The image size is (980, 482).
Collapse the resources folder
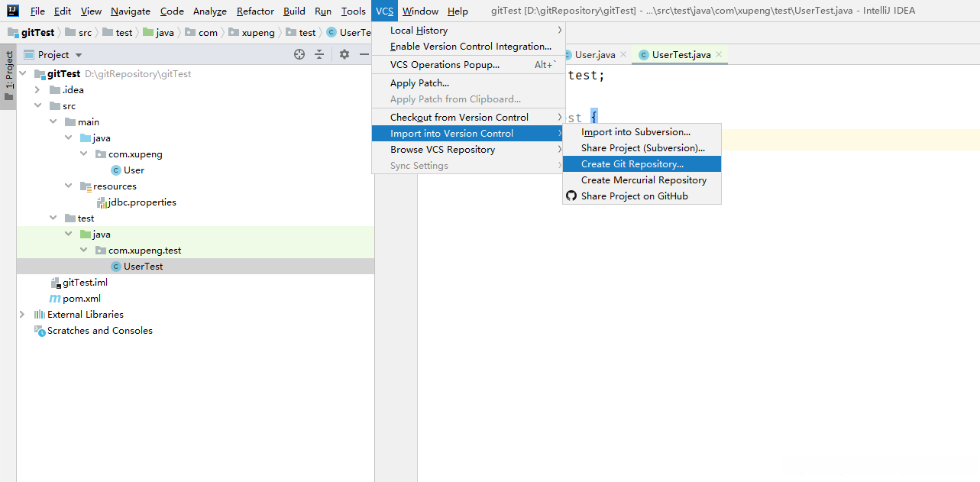click(x=68, y=186)
